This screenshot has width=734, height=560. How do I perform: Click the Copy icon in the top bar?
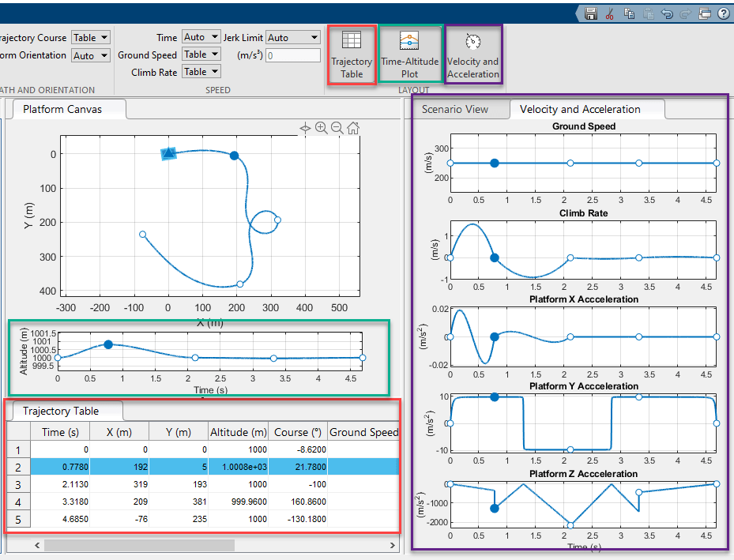pyautogui.click(x=629, y=13)
